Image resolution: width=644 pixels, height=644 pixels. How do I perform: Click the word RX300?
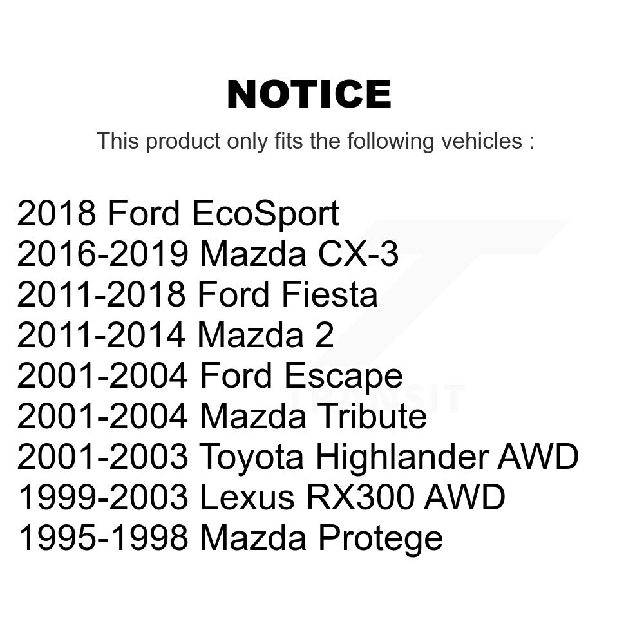click(x=360, y=497)
